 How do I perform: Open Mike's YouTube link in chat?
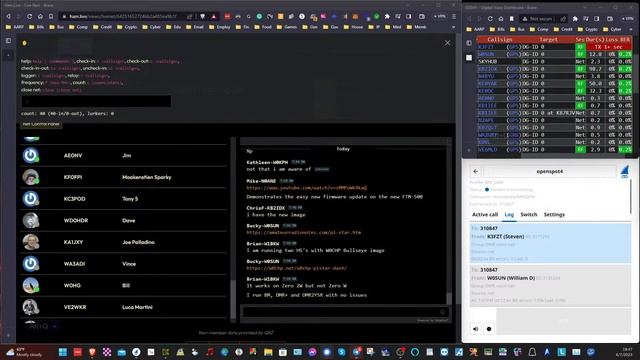point(307,188)
